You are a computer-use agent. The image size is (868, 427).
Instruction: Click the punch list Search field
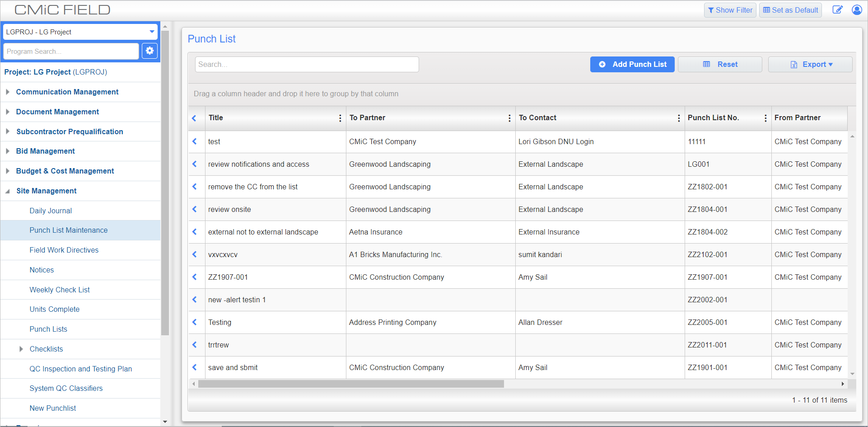click(307, 65)
